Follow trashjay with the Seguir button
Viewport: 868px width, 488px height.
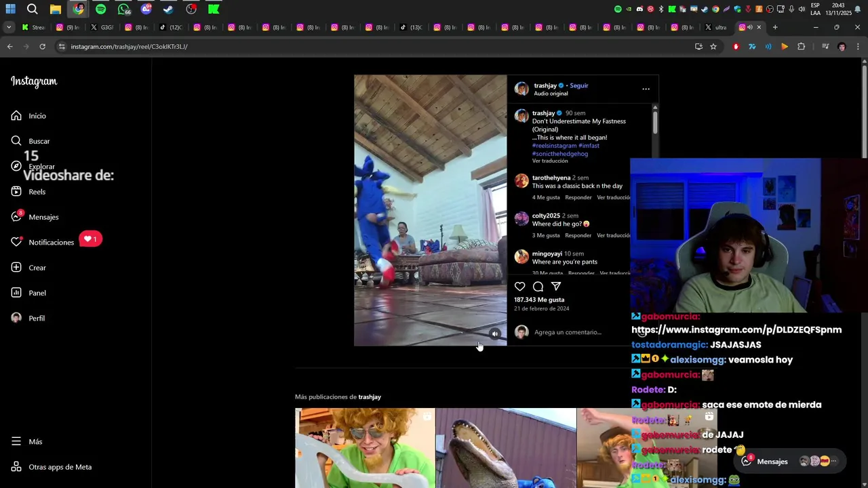579,85
